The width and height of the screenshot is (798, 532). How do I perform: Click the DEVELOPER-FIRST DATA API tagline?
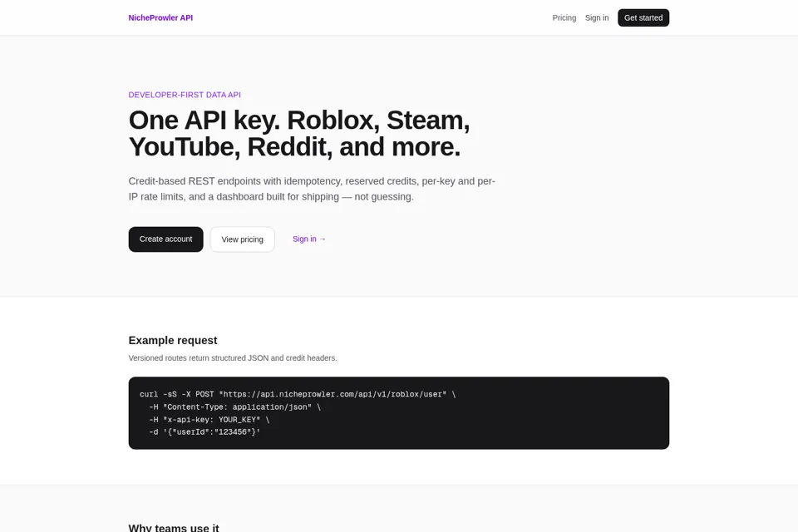185,95
